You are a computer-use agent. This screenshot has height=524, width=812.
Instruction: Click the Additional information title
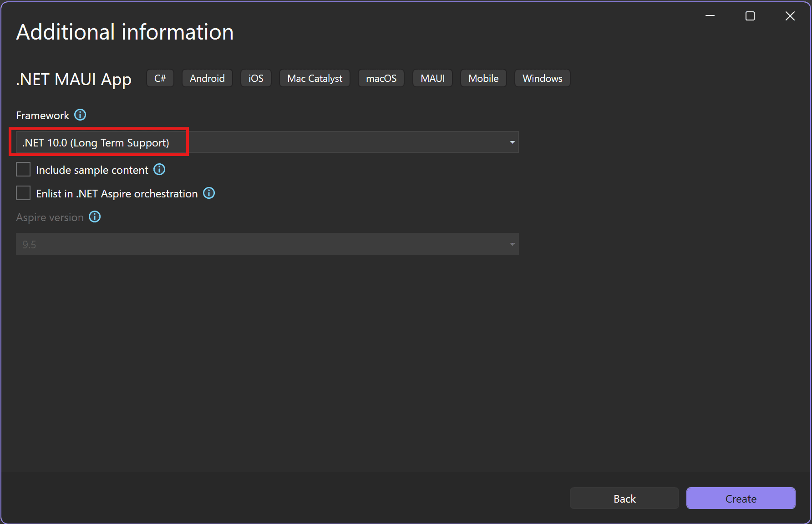click(x=125, y=32)
